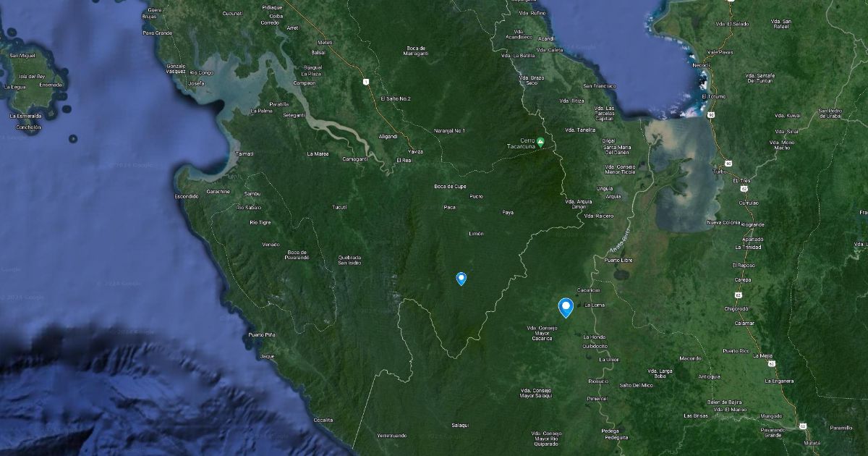
Task: Select the La Palma place label
Action: point(261,111)
